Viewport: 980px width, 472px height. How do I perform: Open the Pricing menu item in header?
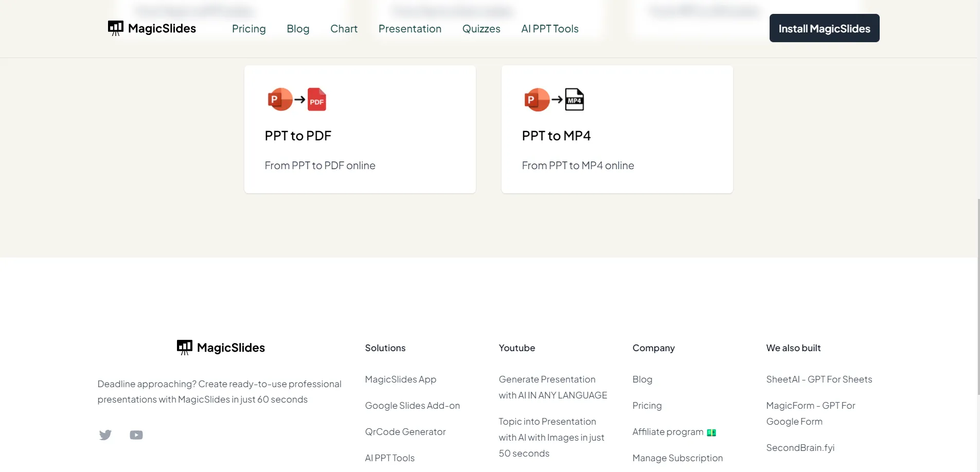(248, 29)
